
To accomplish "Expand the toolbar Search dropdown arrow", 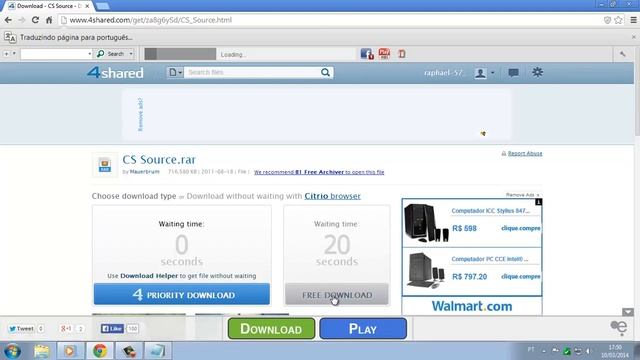I will click(x=131, y=54).
